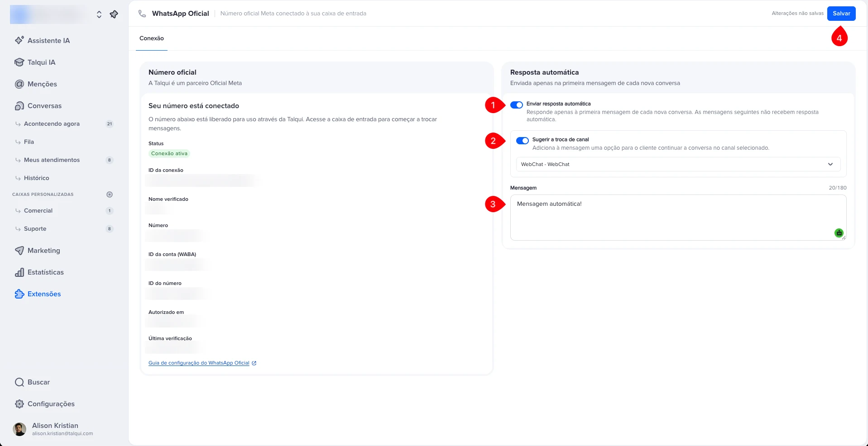Add a custom inbox with plus icon
Viewport: 868px width, 446px height.
(110, 195)
